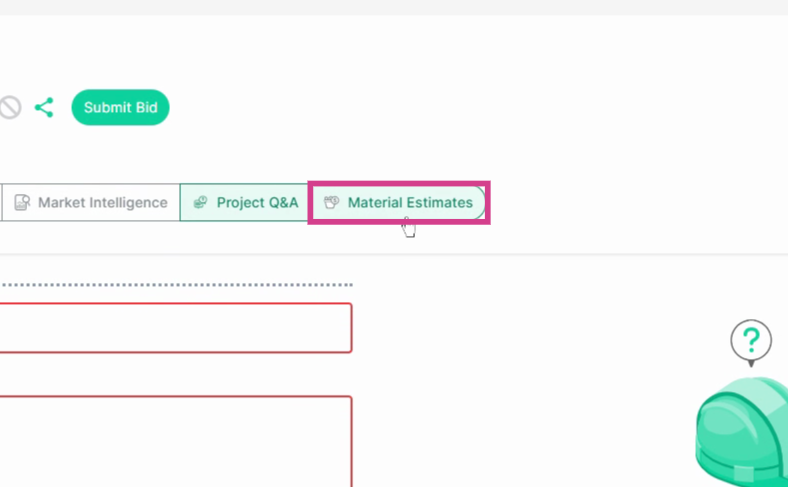Open the Project Q&A tab
The width and height of the screenshot is (788, 487).
point(245,203)
